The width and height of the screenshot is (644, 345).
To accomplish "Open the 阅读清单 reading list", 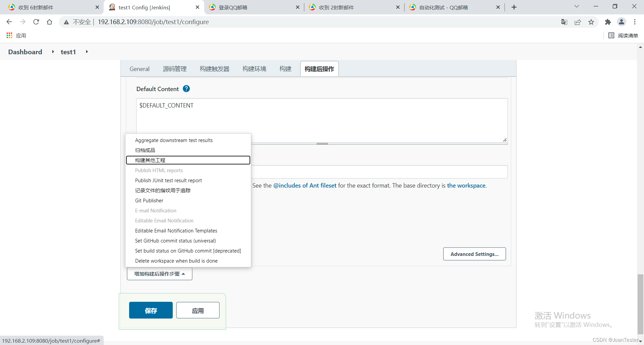I will tap(623, 35).
